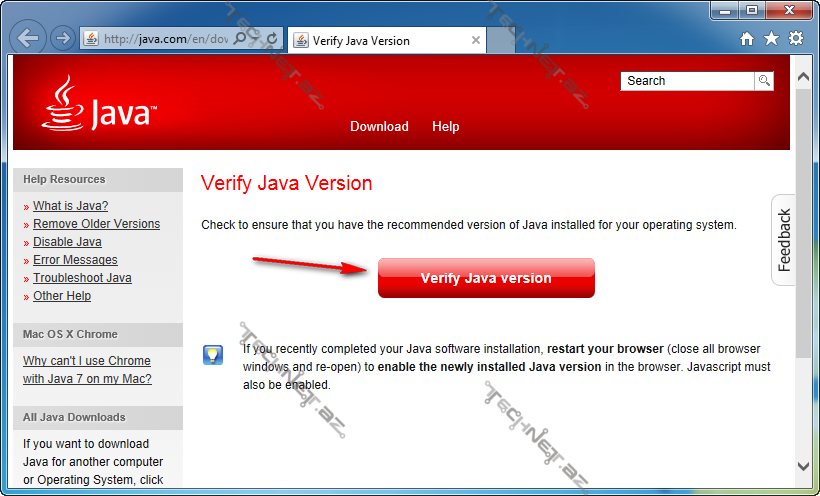Viewport: 820px width, 496px height.
Task: Open the Download menu in Java header
Action: point(379,127)
